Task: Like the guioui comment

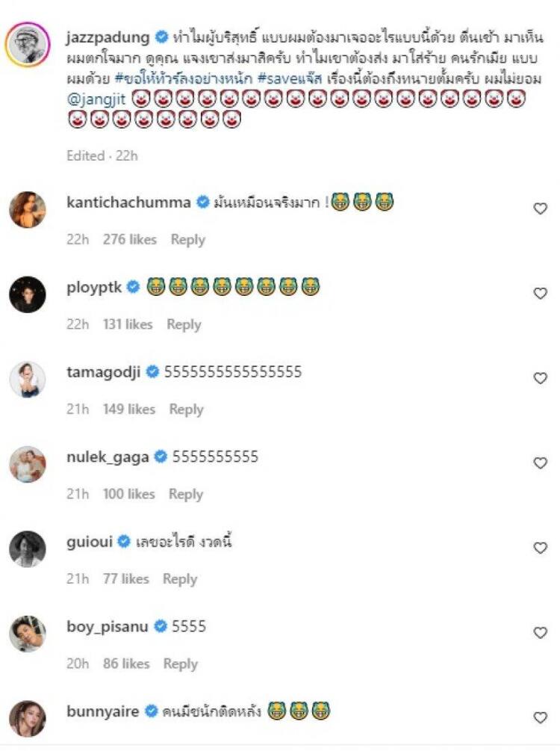Action: [x=540, y=548]
